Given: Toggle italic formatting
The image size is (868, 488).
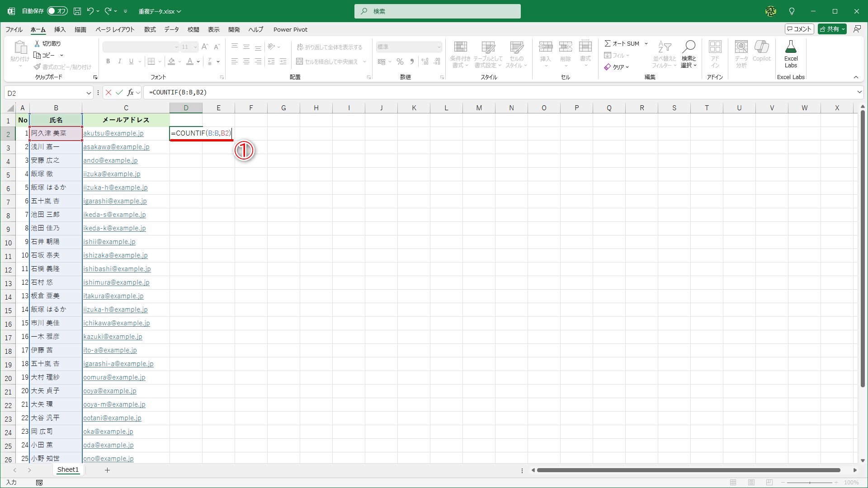Looking at the screenshot, I should (x=120, y=61).
